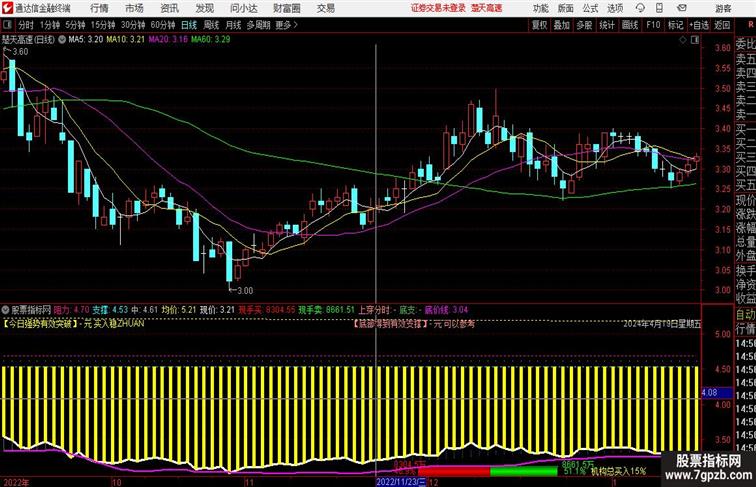756x487 pixels.
Task: Select the 日线 daily period tab
Action: click(x=189, y=25)
